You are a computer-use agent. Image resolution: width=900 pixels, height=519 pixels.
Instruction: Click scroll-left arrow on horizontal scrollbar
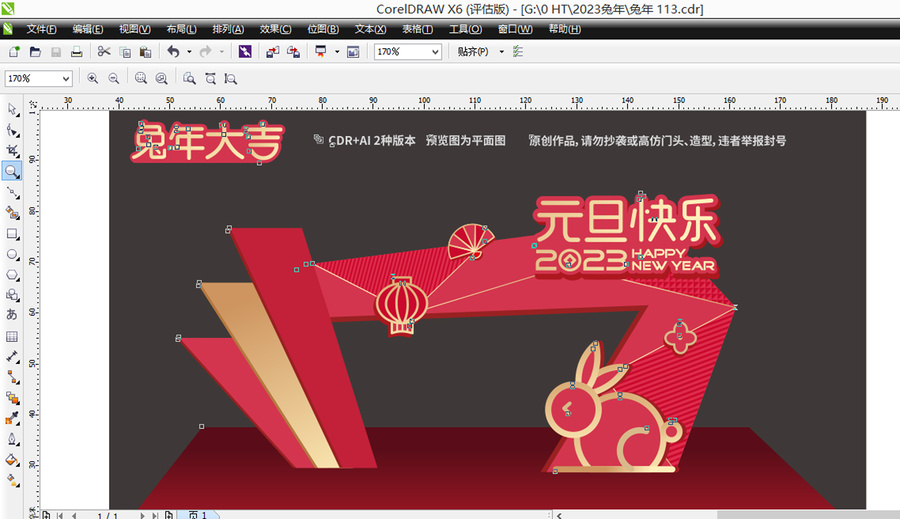point(559,516)
